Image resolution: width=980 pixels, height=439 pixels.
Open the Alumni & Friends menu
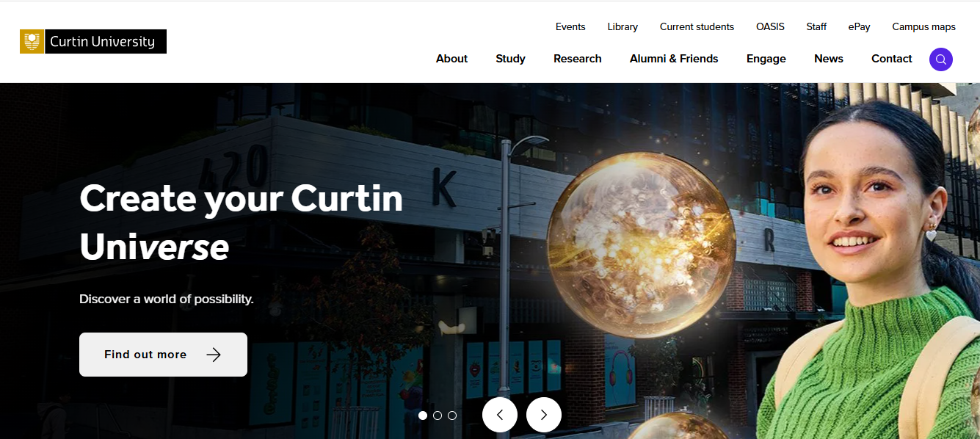click(x=674, y=59)
